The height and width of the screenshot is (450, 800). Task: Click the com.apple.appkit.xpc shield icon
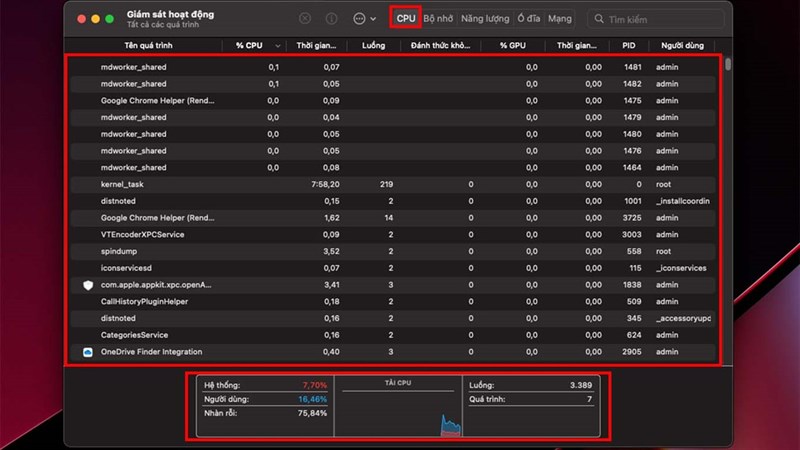(x=88, y=285)
